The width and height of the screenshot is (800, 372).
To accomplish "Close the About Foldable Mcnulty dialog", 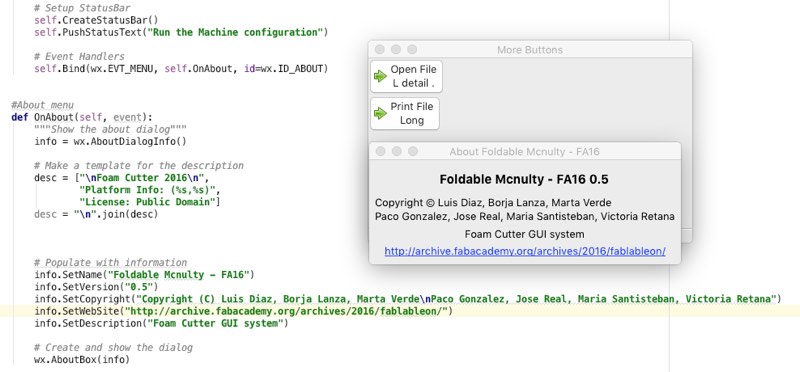I will (381, 152).
